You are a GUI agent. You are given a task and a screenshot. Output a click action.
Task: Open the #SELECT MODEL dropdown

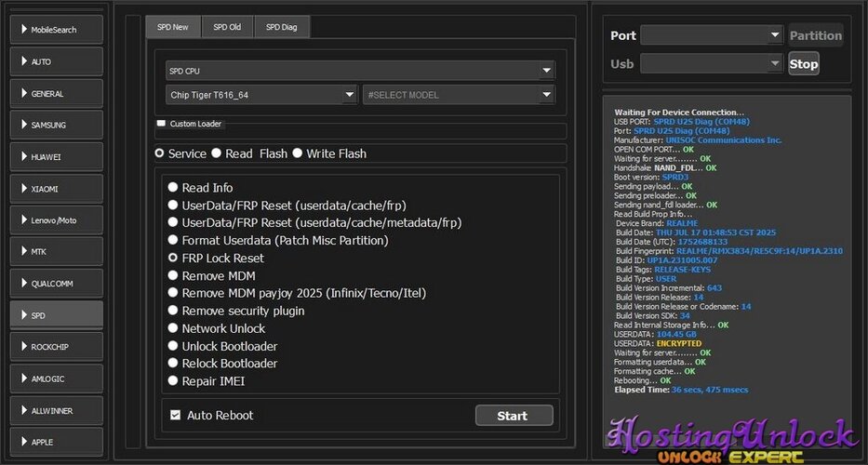[x=459, y=95]
